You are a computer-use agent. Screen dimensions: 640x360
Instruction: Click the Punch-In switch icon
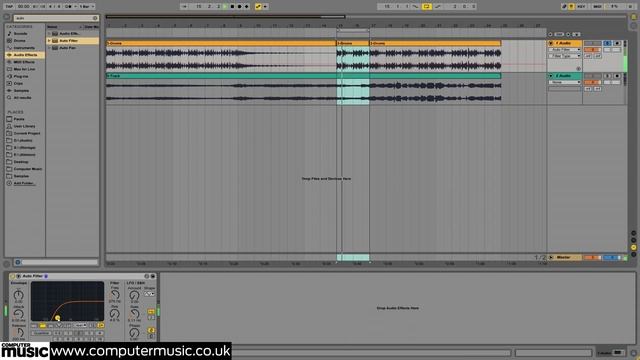[x=416, y=7]
